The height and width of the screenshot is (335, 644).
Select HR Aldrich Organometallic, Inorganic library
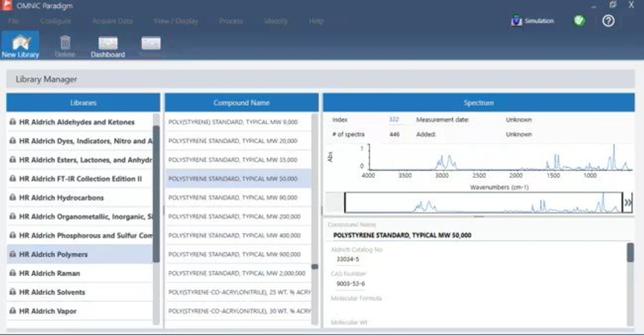79,217
